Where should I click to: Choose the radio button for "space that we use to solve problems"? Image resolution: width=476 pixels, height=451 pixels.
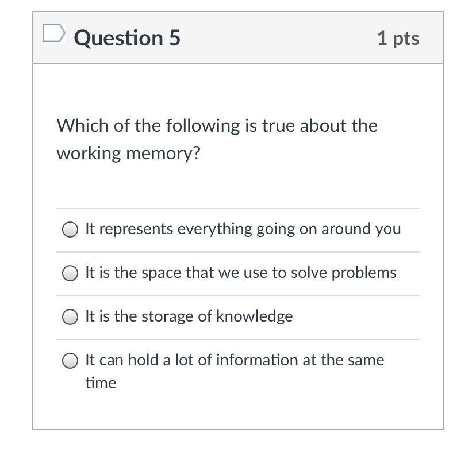point(70,273)
